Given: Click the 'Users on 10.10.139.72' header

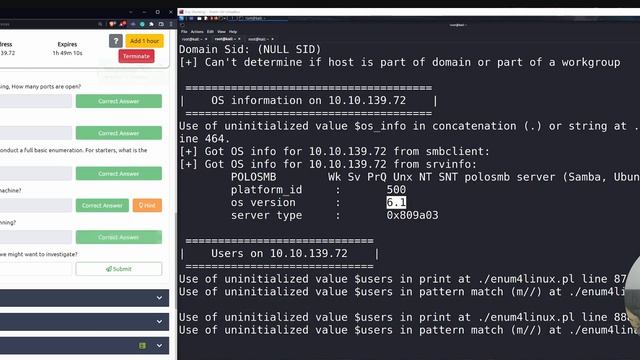Looking at the screenshot, I should [x=279, y=253].
